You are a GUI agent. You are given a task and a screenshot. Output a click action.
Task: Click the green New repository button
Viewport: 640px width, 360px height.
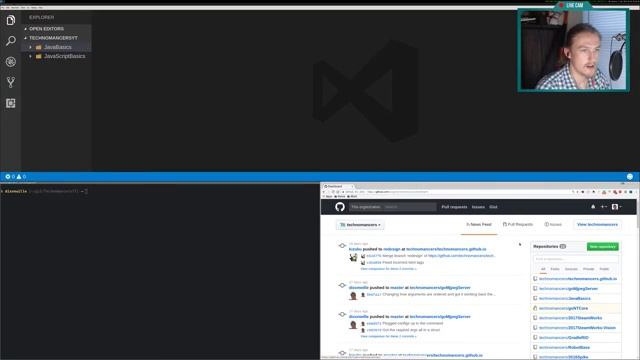click(602, 247)
